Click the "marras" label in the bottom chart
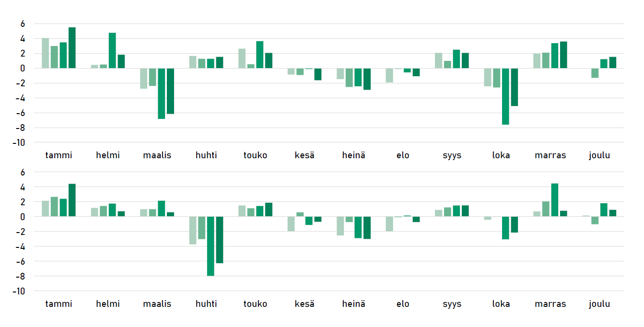644x327 pixels. (550, 304)
